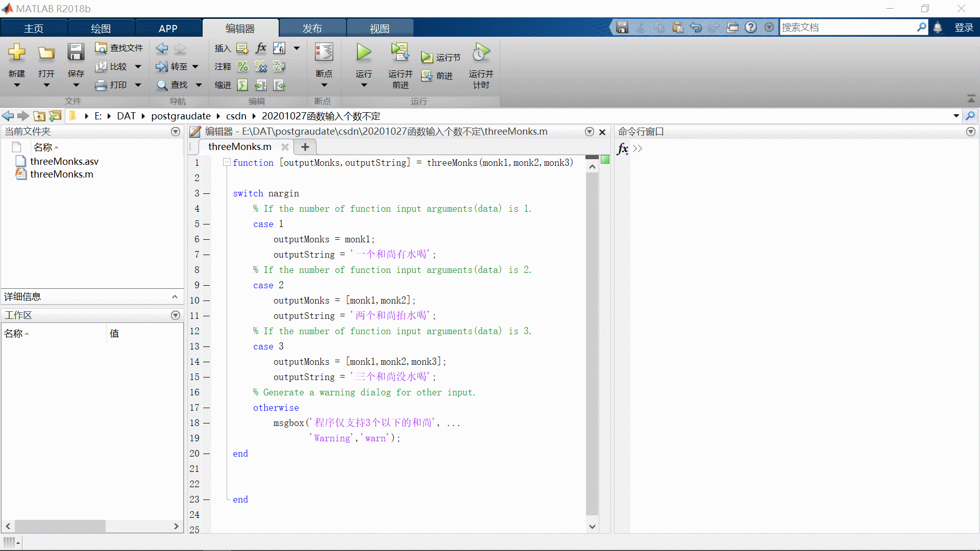Image resolution: width=980 pixels, height=551 pixels.
Task: Toggle breakpoint dash at line 3
Action: 207,193
